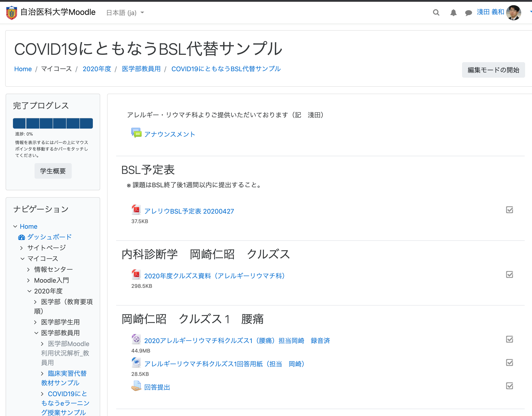Click the アナウンスメント forum icon
Viewport: 532px width, 416px height.
pyautogui.click(x=136, y=133)
